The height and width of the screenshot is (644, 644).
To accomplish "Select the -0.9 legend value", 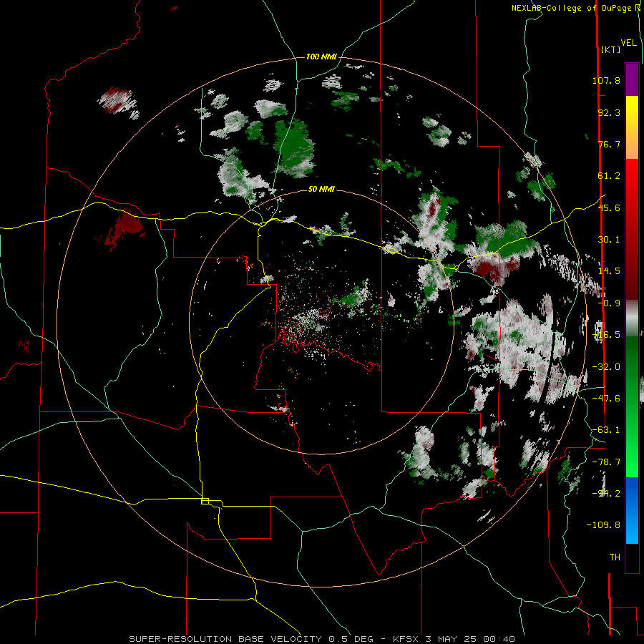I will (x=609, y=303).
